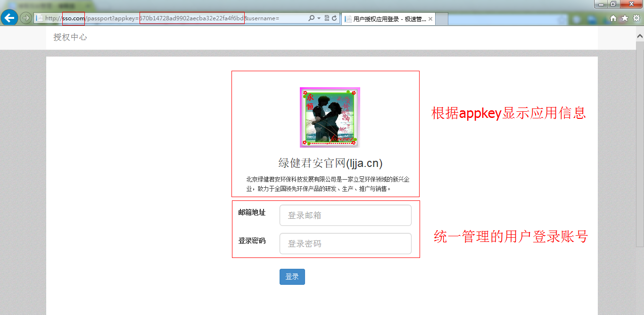Open a new browser tab
The image size is (644, 315).
[x=441, y=19]
